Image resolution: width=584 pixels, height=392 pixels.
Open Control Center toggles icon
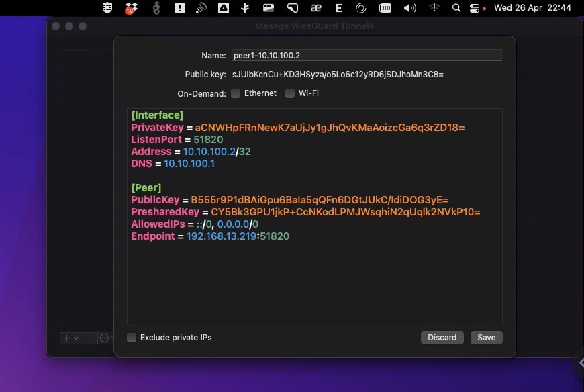[475, 8]
